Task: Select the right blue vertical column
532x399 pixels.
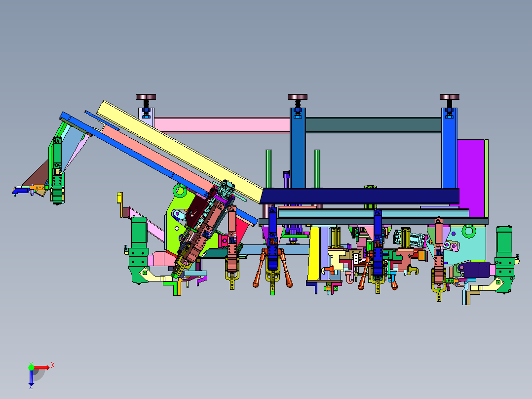Action: (449, 148)
